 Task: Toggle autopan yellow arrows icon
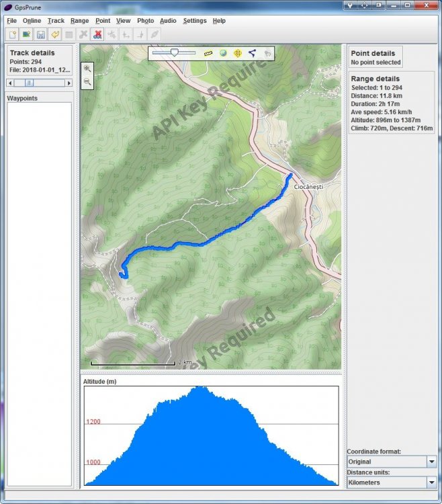coord(238,53)
